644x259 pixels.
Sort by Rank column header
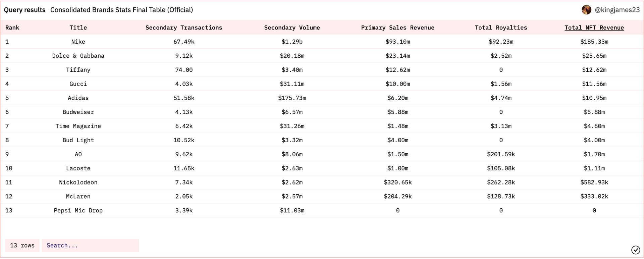[x=12, y=28]
